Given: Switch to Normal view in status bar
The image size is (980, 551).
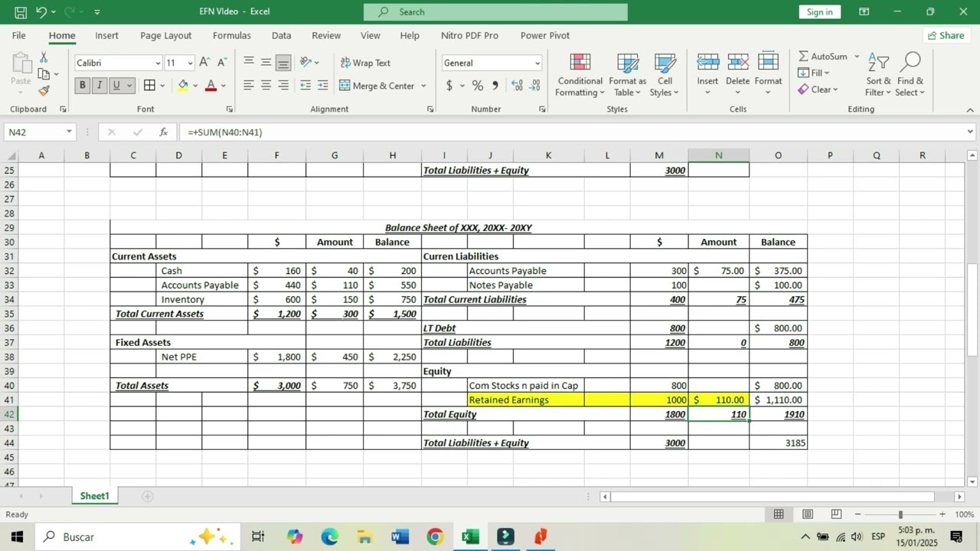Looking at the screenshot, I should coord(779,514).
